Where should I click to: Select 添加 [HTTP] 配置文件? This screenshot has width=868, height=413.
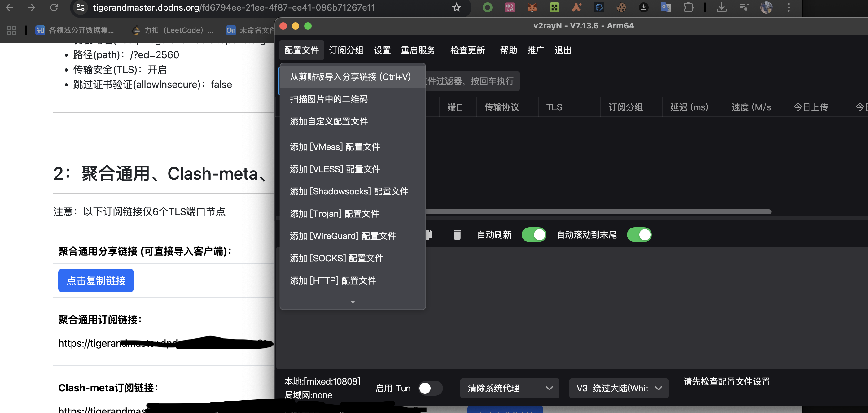pyautogui.click(x=353, y=280)
